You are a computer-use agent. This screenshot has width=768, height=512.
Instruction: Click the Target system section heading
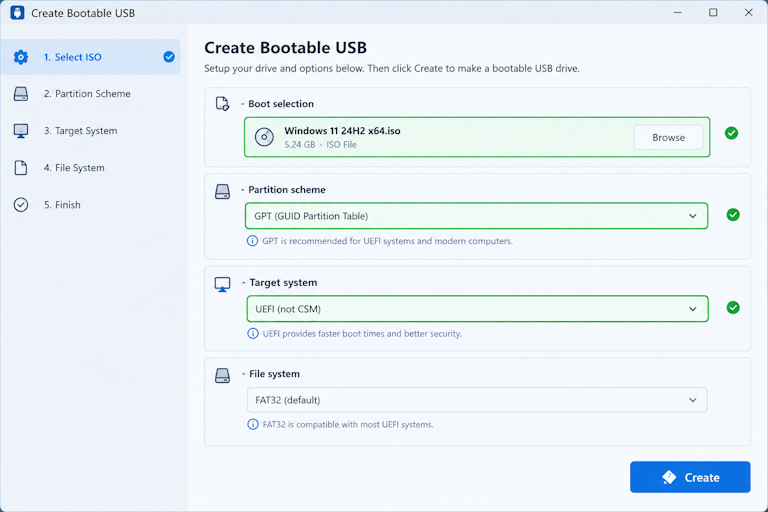click(x=283, y=283)
